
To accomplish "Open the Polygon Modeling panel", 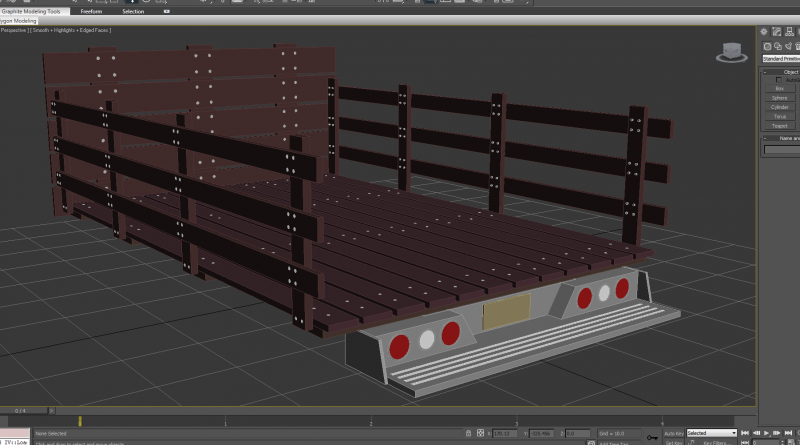I will click(x=18, y=21).
